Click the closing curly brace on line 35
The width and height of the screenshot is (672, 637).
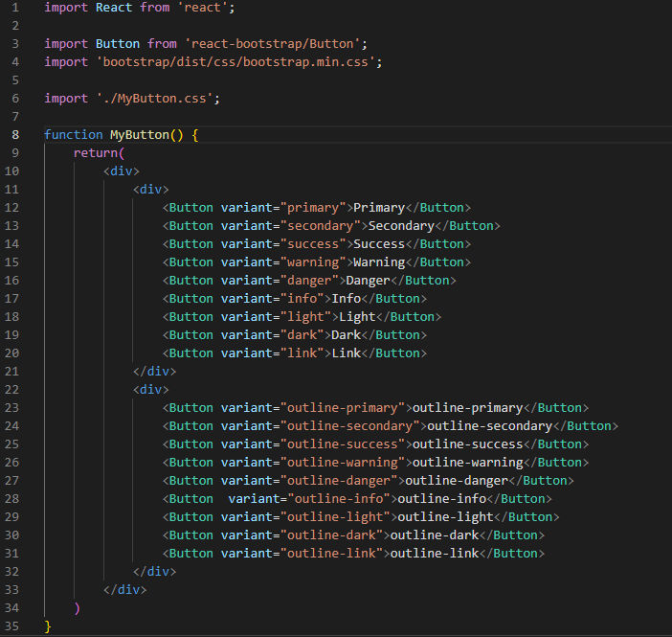tap(48, 626)
